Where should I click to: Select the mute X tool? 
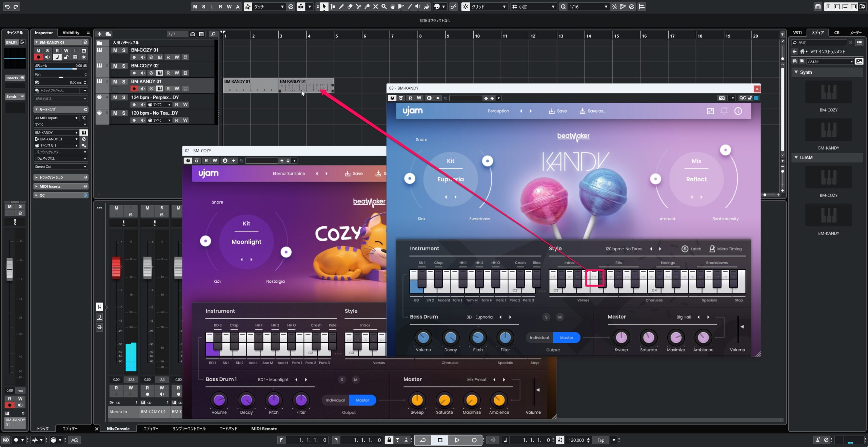point(375,6)
